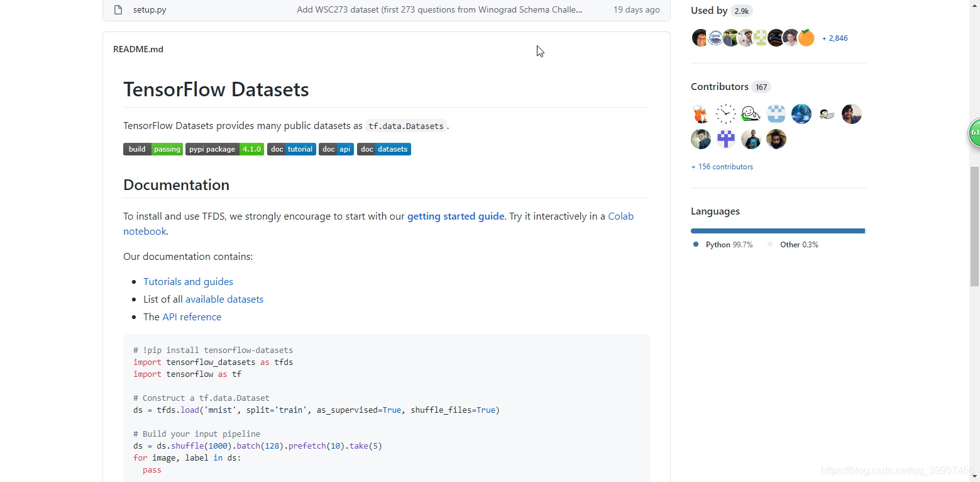Screen dimensions: 980x482
Task: Click the 2.9k Used by counter
Action: (742, 11)
